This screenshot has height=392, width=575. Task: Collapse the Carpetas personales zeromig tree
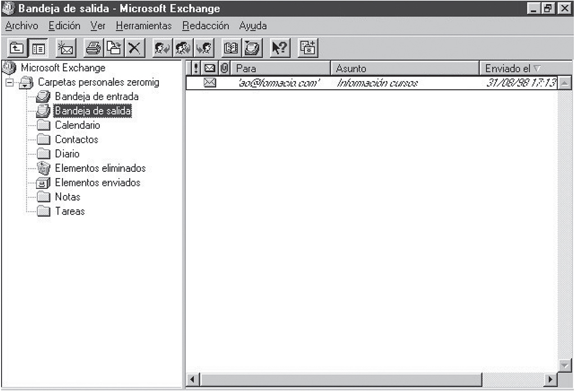(x=9, y=83)
